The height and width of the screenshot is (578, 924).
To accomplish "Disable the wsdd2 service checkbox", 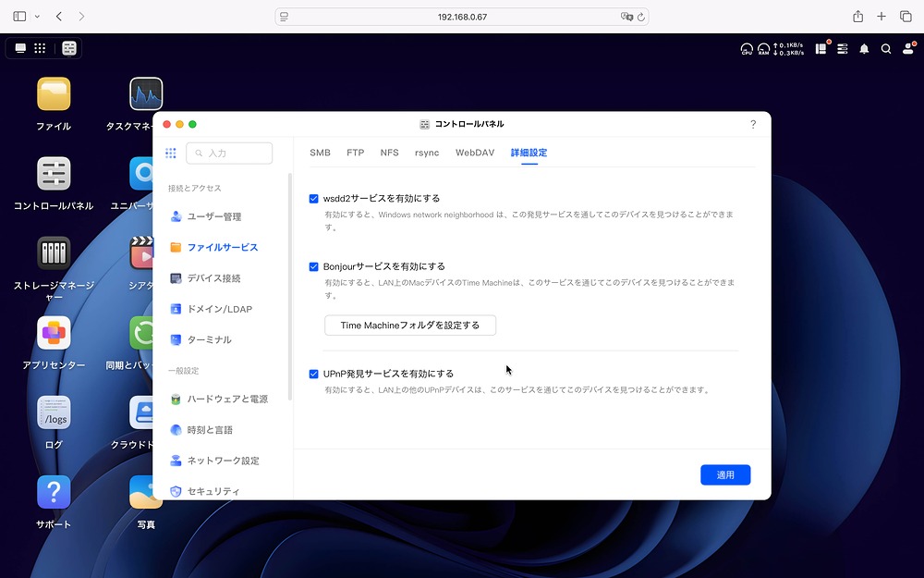I will pyautogui.click(x=313, y=198).
